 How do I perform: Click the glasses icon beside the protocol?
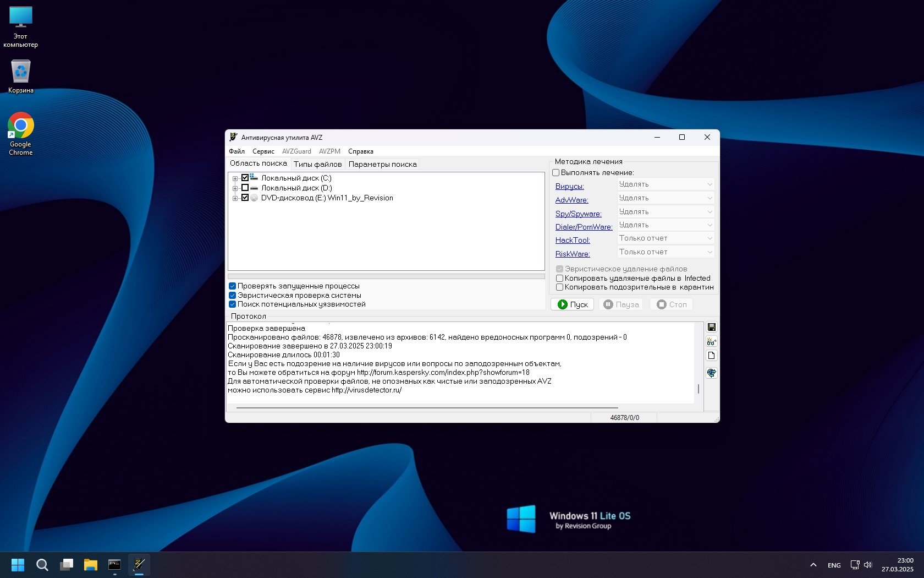(x=711, y=341)
